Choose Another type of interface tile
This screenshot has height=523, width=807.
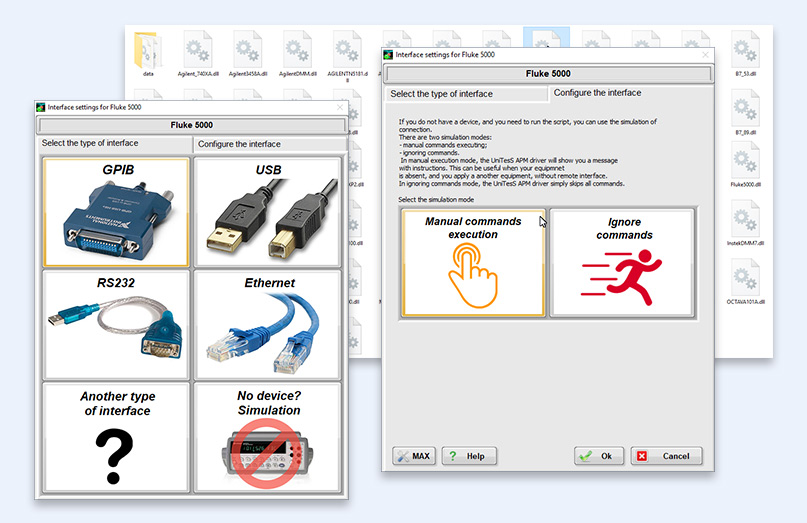tap(116, 438)
